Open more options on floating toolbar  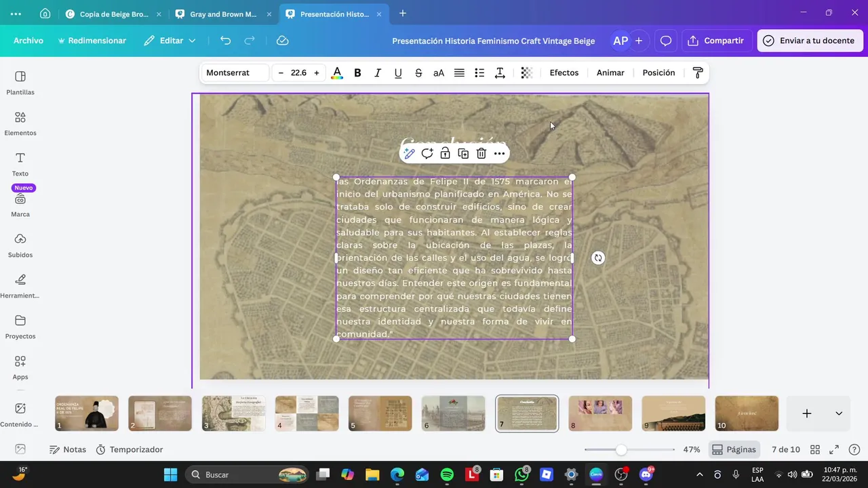[x=499, y=154]
